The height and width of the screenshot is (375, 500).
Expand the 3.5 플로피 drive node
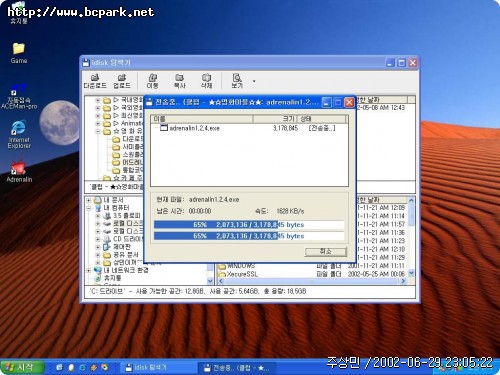tap(98, 216)
